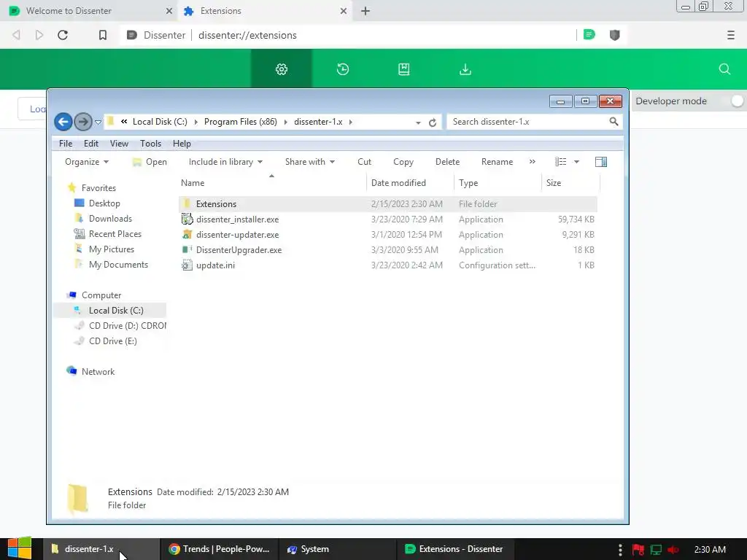Click the Dissenter comment icon in address bar
The width and height of the screenshot is (747, 560).
coord(589,35)
